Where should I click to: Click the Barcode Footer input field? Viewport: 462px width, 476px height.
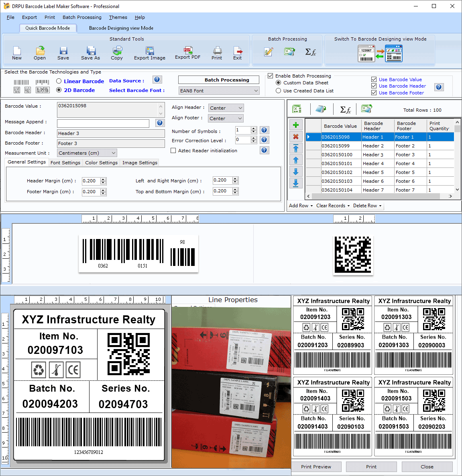click(x=111, y=143)
